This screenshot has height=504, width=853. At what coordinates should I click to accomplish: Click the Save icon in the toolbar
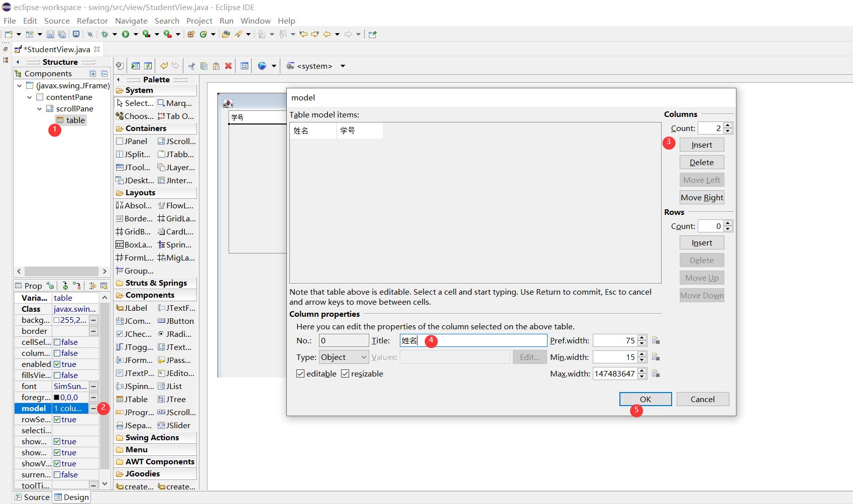[50, 34]
